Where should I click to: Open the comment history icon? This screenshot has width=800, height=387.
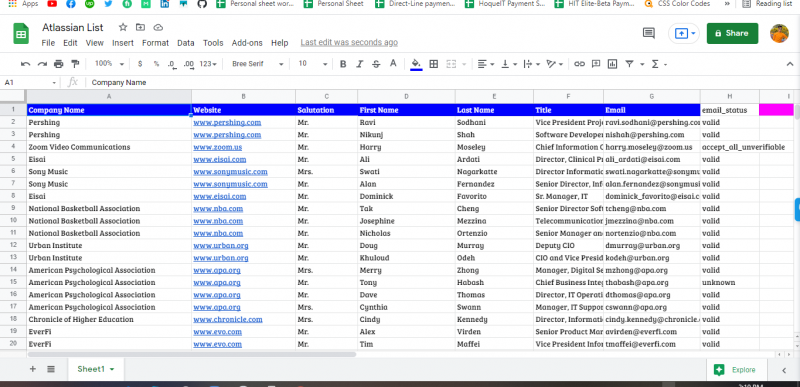point(648,33)
